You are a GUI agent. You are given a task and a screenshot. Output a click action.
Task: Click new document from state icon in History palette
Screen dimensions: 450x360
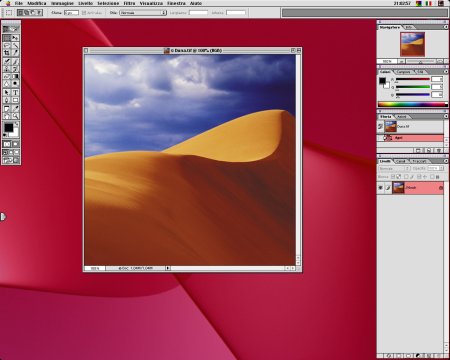(x=419, y=150)
